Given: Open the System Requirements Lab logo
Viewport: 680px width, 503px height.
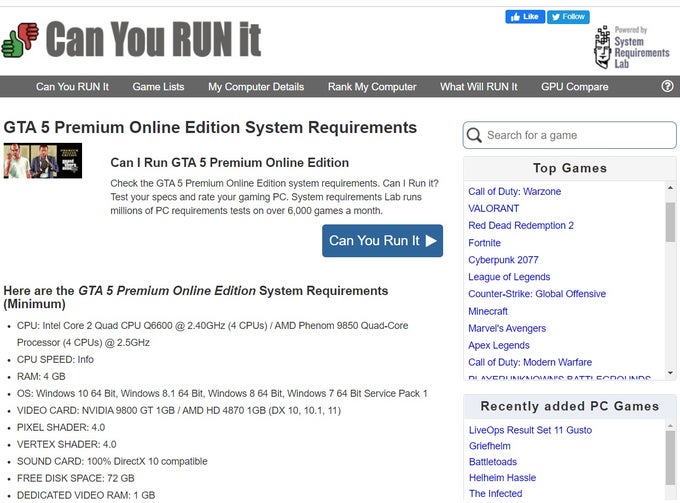Looking at the screenshot, I should point(631,47).
